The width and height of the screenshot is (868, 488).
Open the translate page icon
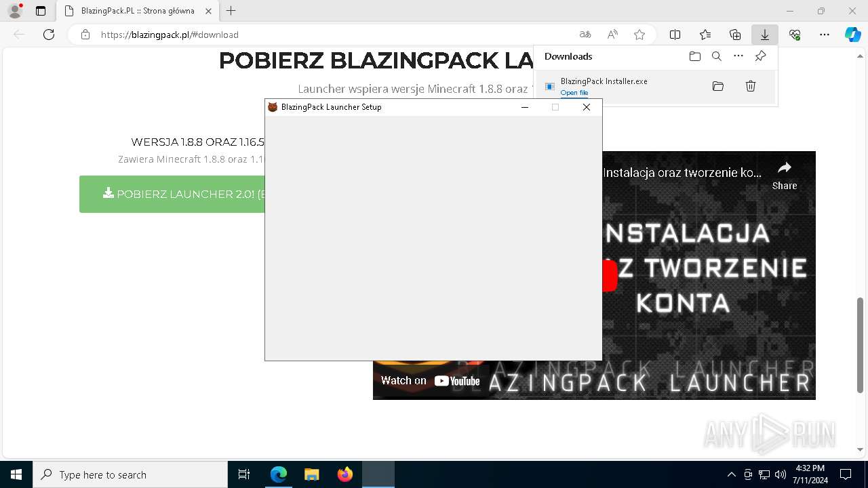pyautogui.click(x=585, y=35)
